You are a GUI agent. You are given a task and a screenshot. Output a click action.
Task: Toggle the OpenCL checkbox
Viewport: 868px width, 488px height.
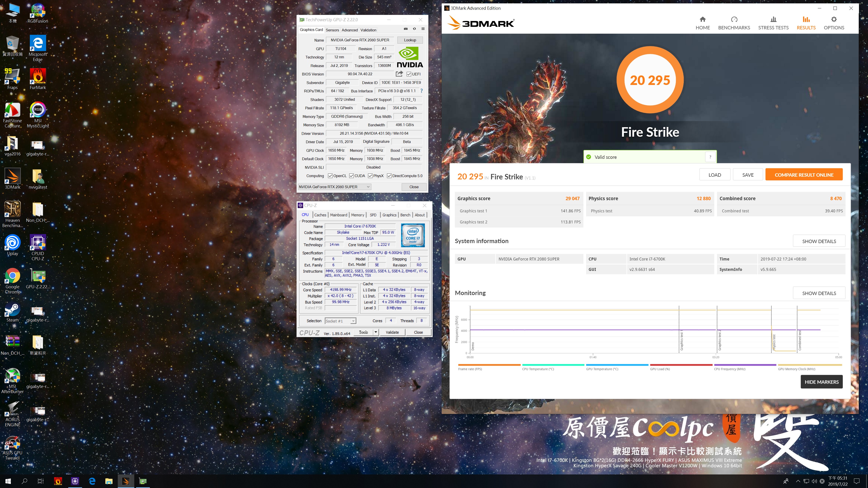tap(330, 176)
